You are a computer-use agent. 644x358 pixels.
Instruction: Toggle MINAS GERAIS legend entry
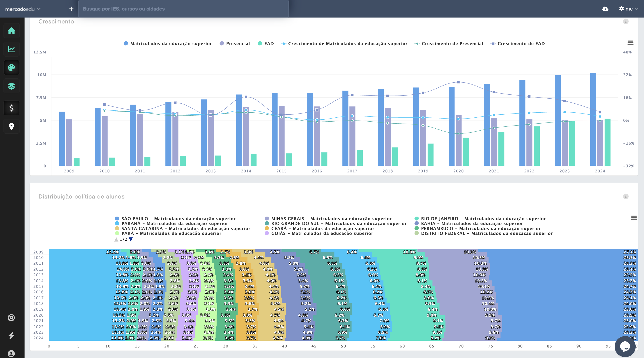pos(328,218)
